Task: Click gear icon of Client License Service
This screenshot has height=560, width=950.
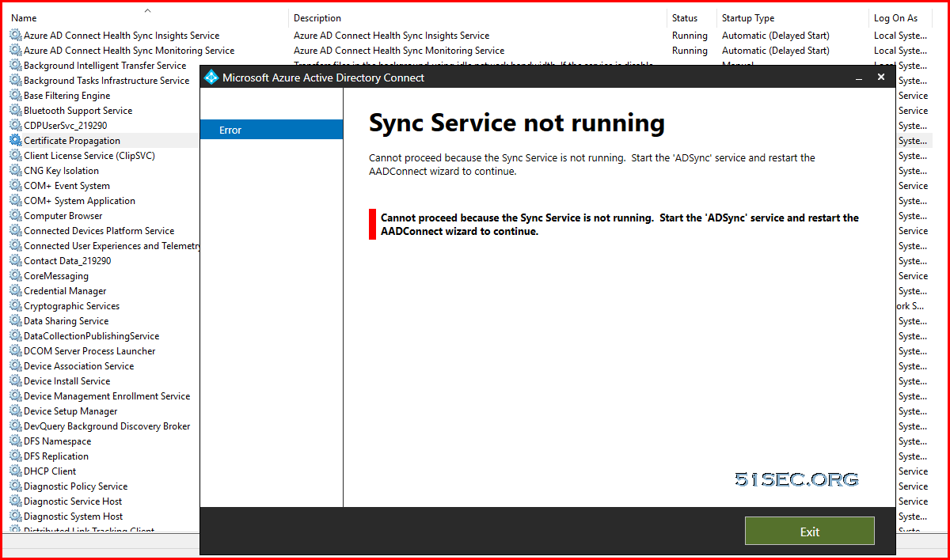Action: coord(16,156)
